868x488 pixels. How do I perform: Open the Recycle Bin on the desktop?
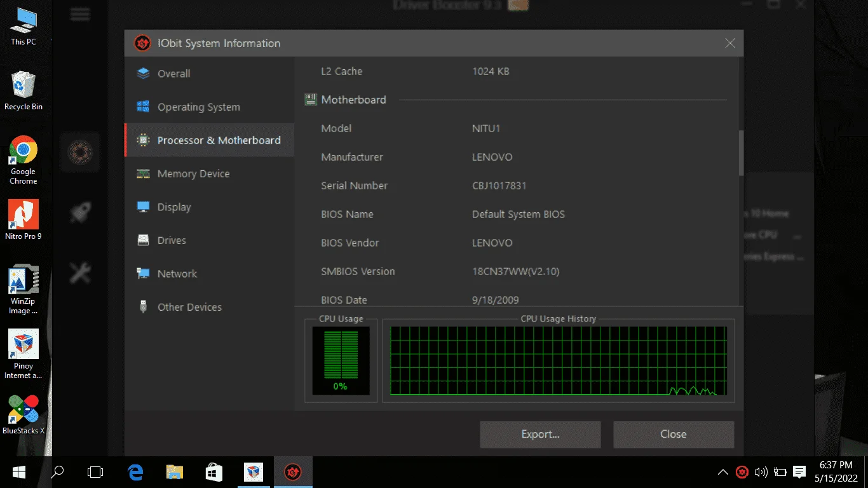[x=24, y=91]
